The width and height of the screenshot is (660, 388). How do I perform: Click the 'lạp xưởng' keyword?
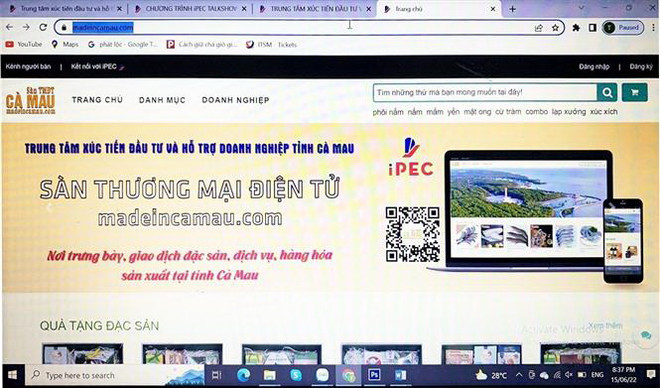pyautogui.click(x=569, y=112)
